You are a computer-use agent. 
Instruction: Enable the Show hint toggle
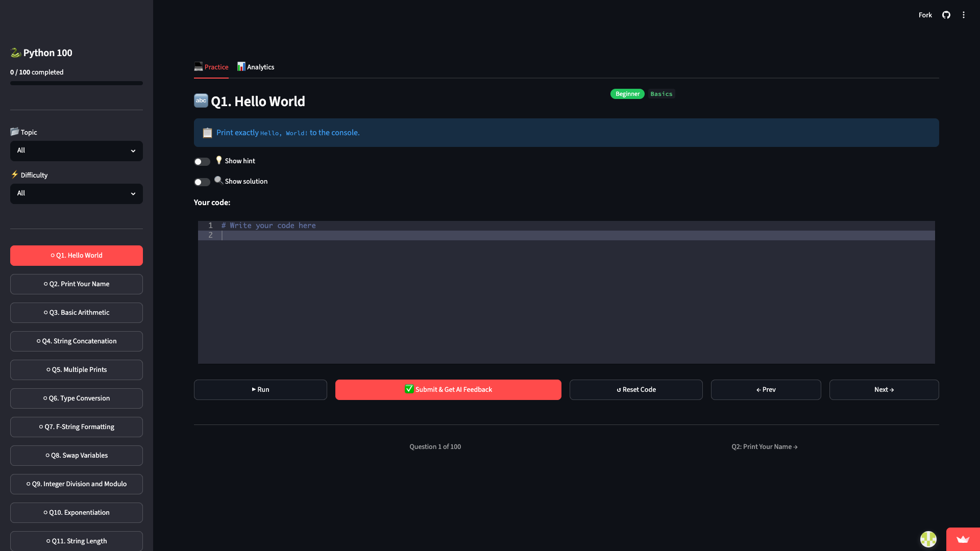pos(202,162)
